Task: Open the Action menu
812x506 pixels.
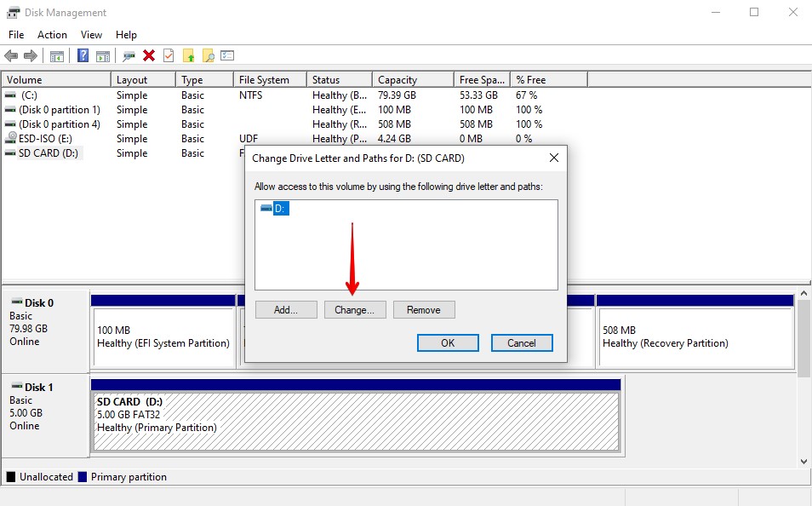Action: 52,35
